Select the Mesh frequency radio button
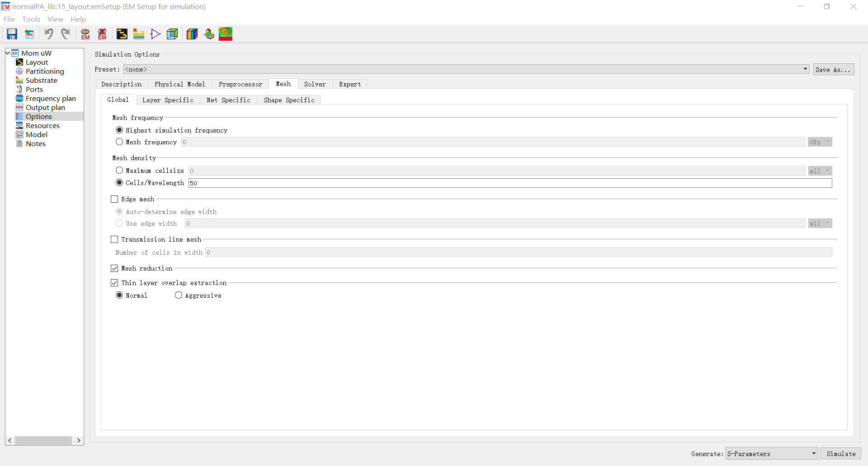This screenshot has height=466, width=868. coord(119,142)
